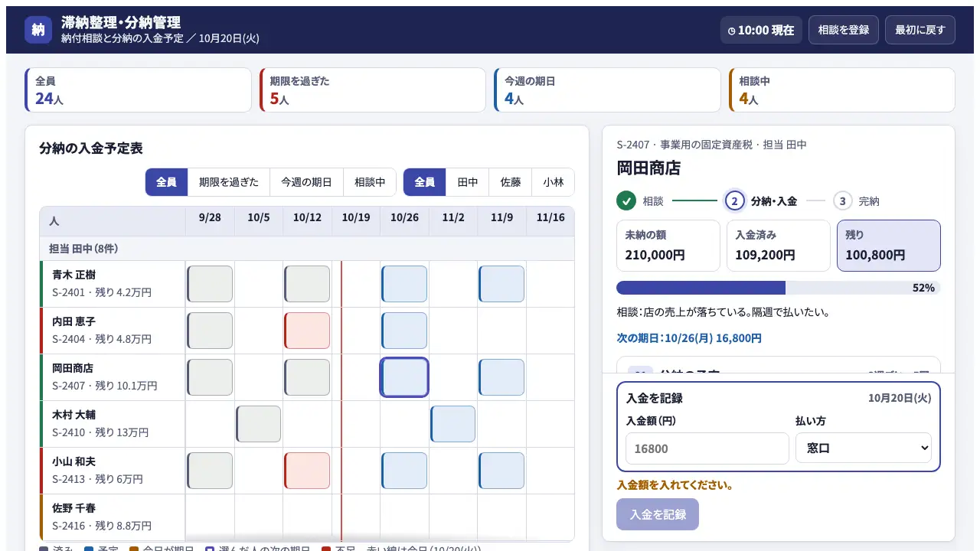Show only staff 田中 cases
This screenshot has width=980, height=551.
pos(468,182)
